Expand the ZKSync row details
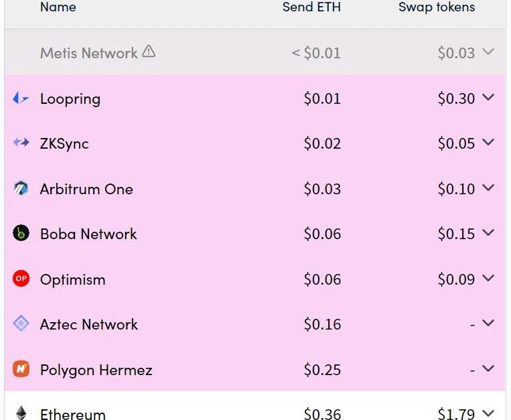 pos(488,143)
